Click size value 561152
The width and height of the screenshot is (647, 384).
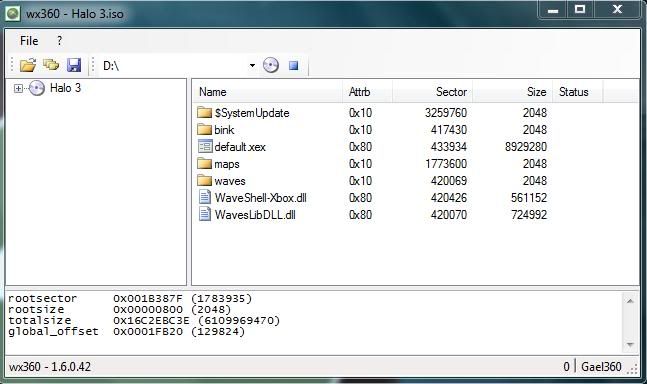pos(529,198)
